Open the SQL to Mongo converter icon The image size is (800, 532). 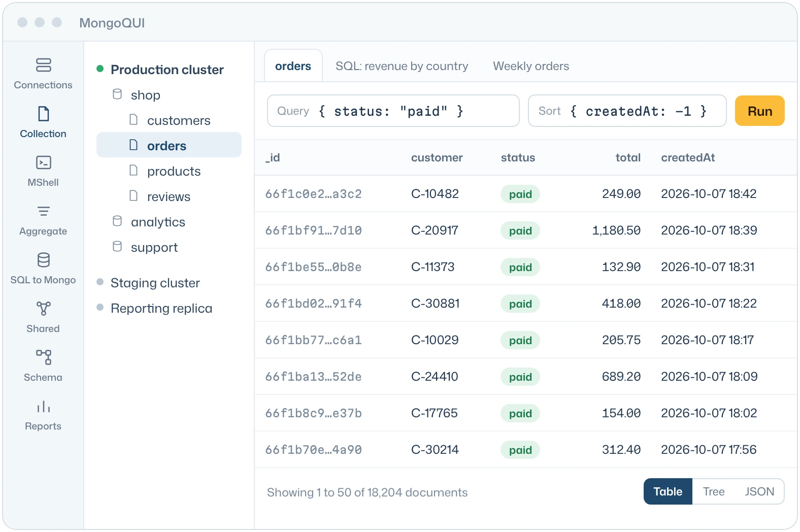43,260
